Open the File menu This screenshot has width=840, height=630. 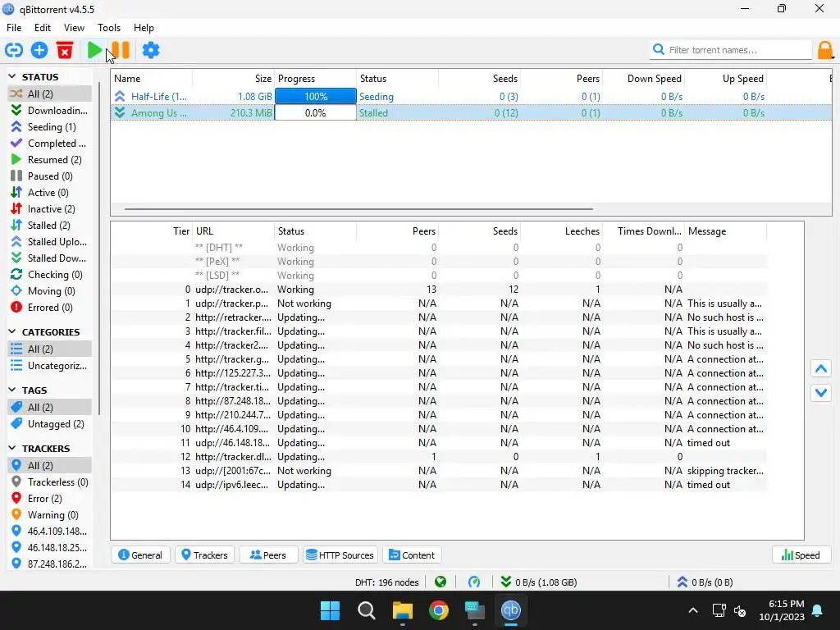coord(14,28)
